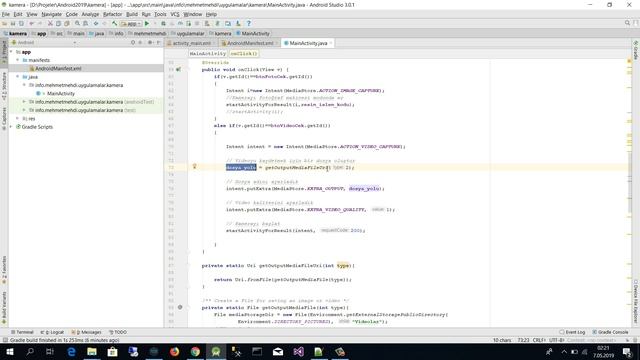Open the VCS menu

(175, 14)
